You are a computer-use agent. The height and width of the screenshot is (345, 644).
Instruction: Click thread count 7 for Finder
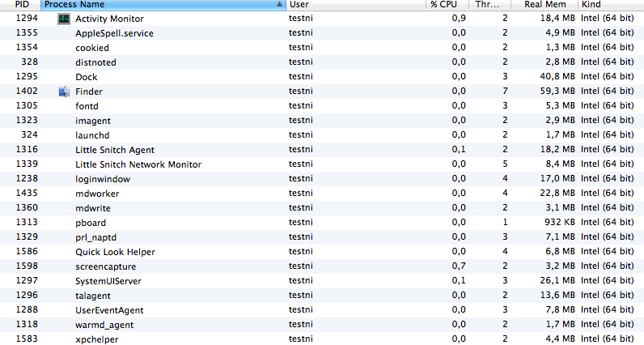[x=505, y=91]
